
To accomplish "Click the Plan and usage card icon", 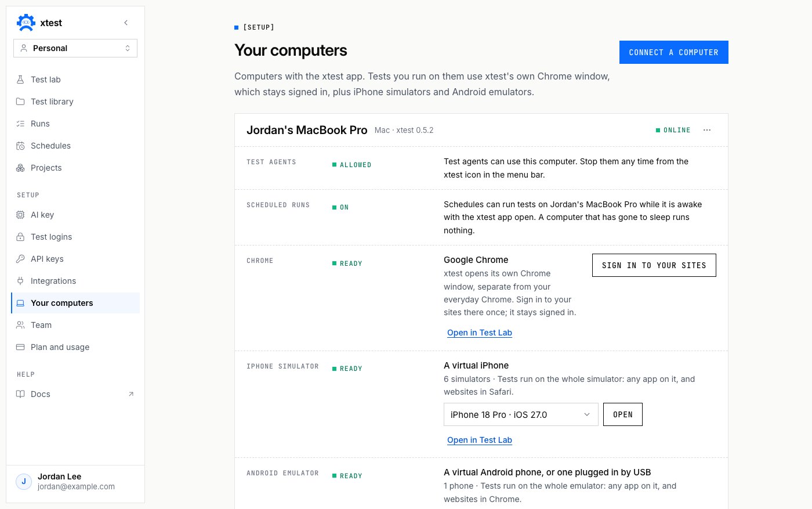I will coord(20,347).
